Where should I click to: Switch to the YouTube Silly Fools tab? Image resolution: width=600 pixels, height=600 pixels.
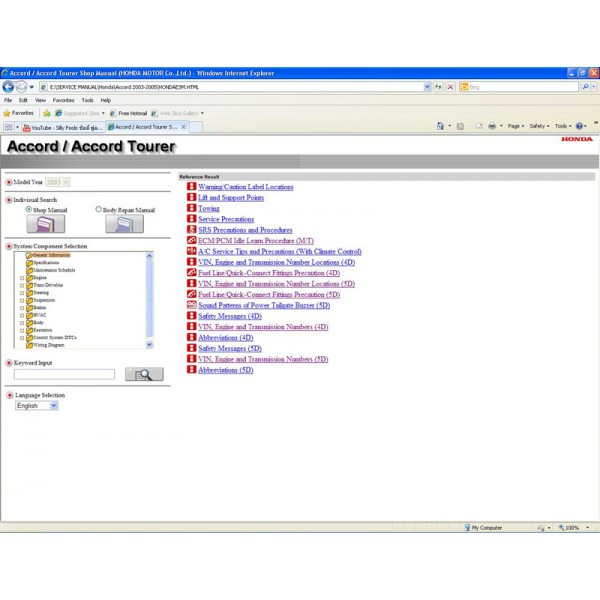coord(63,127)
